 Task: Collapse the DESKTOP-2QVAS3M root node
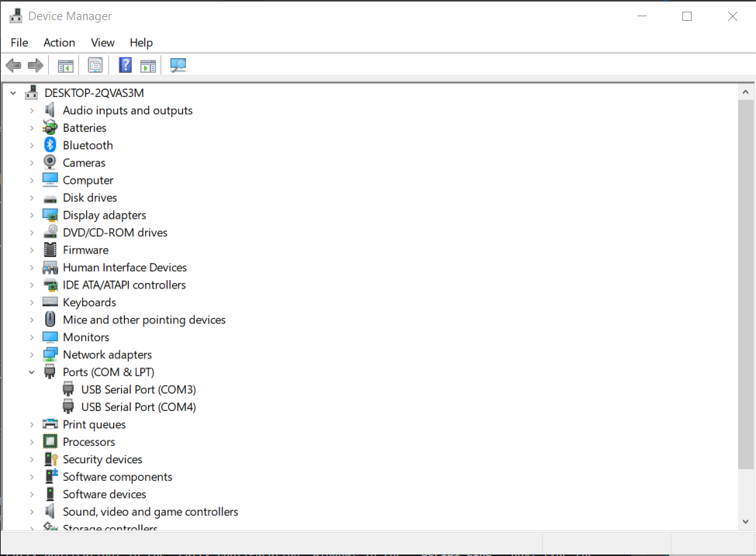[x=12, y=92]
